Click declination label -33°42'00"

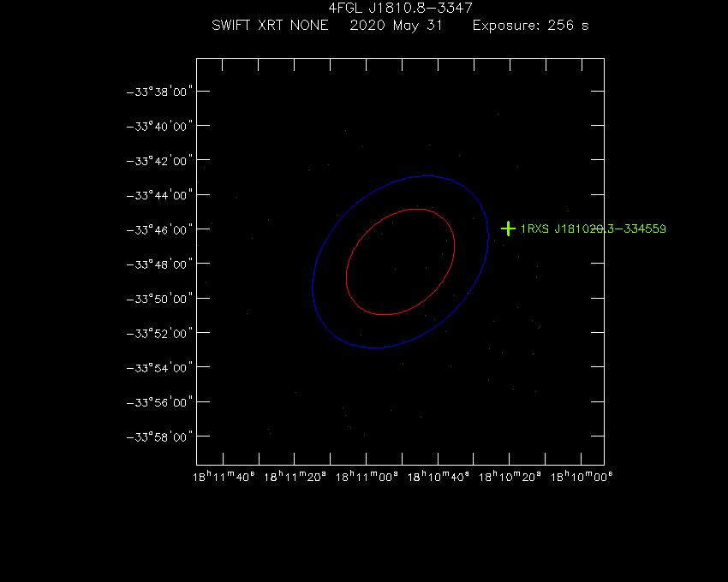159,161
